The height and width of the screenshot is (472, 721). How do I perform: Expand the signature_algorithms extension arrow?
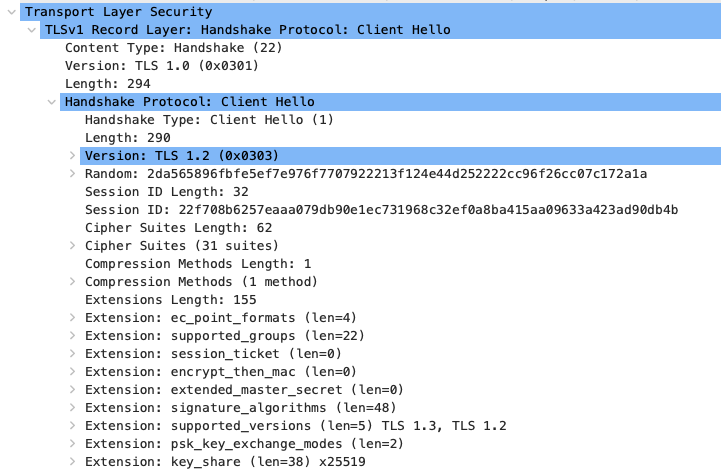[72, 408]
